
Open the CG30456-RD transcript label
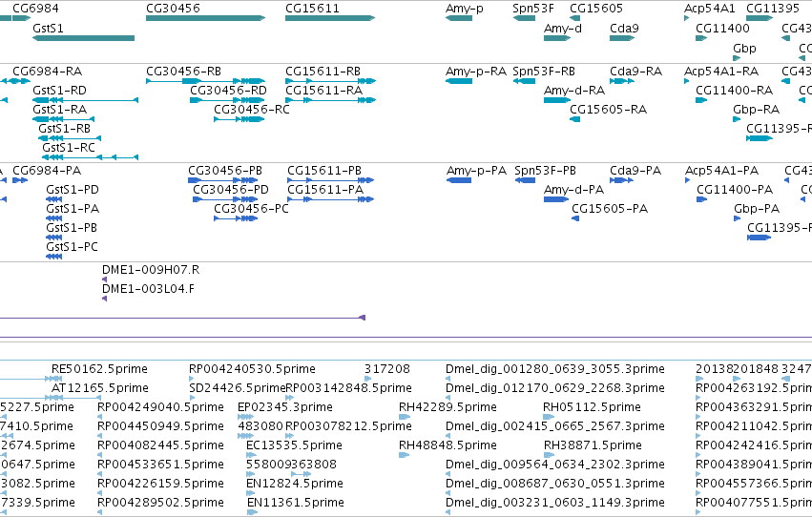(x=228, y=91)
